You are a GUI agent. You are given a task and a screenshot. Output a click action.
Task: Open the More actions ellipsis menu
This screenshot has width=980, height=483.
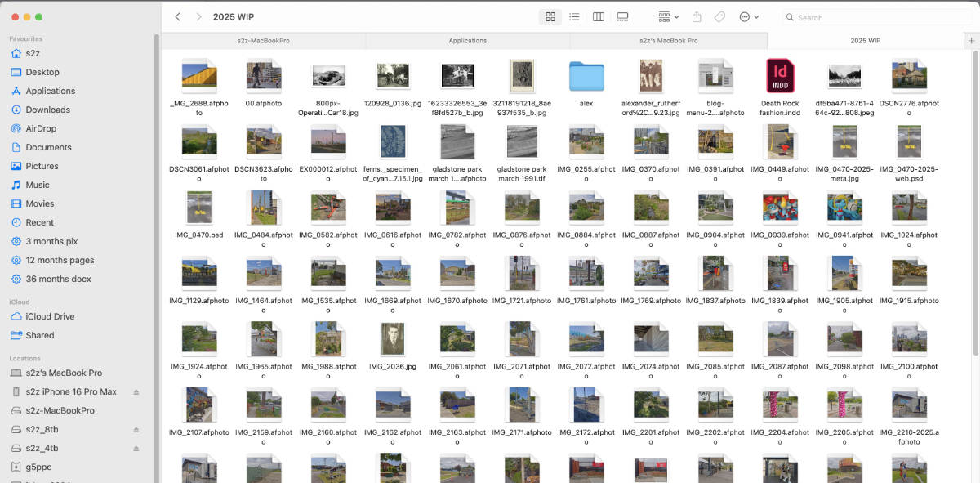coord(749,16)
